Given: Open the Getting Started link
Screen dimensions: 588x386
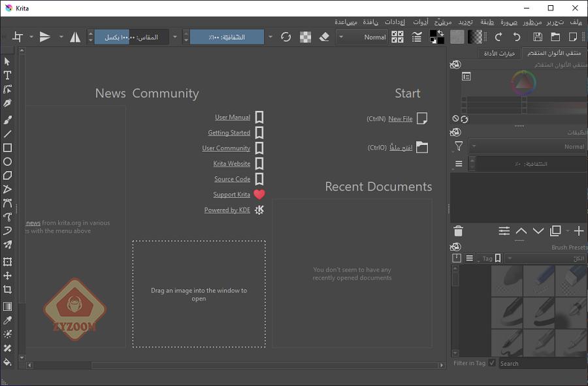Looking at the screenshot, I should [x=229, y=133].
